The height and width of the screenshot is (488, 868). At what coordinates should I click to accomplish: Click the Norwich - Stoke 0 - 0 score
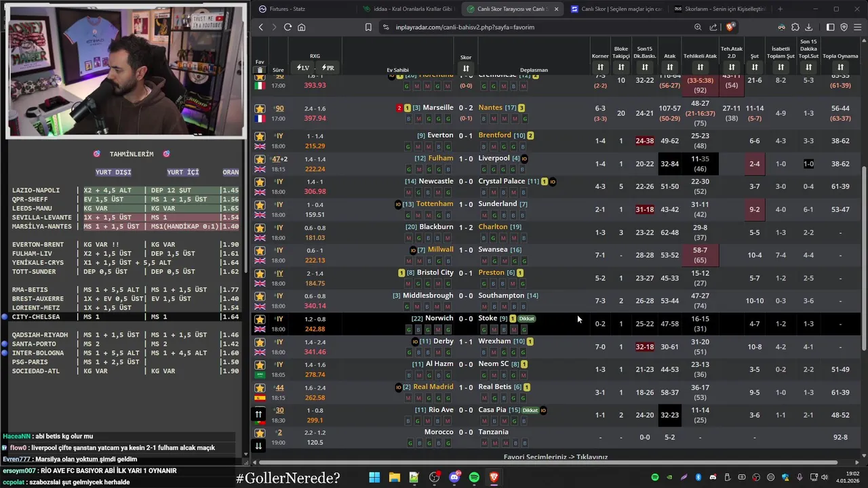pos(466,319)
